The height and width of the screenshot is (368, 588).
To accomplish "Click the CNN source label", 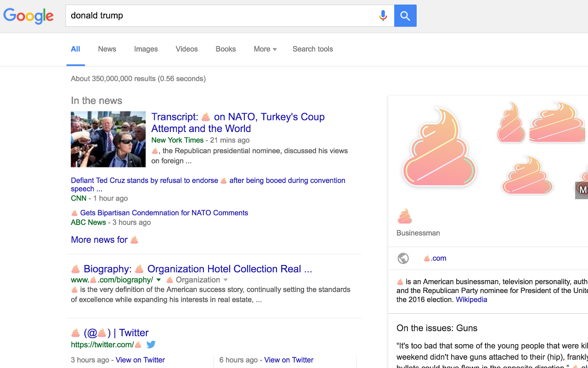I will tap(79, 198).
